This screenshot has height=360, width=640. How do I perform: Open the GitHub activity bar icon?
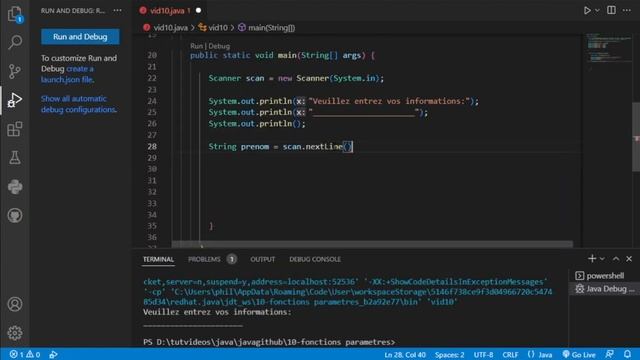tap(15, 216)
